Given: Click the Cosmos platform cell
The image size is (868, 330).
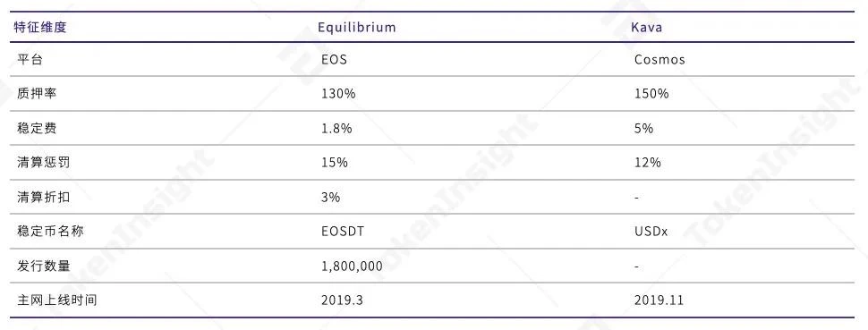Looking at the screenshot, I should (x=660, y=60).
